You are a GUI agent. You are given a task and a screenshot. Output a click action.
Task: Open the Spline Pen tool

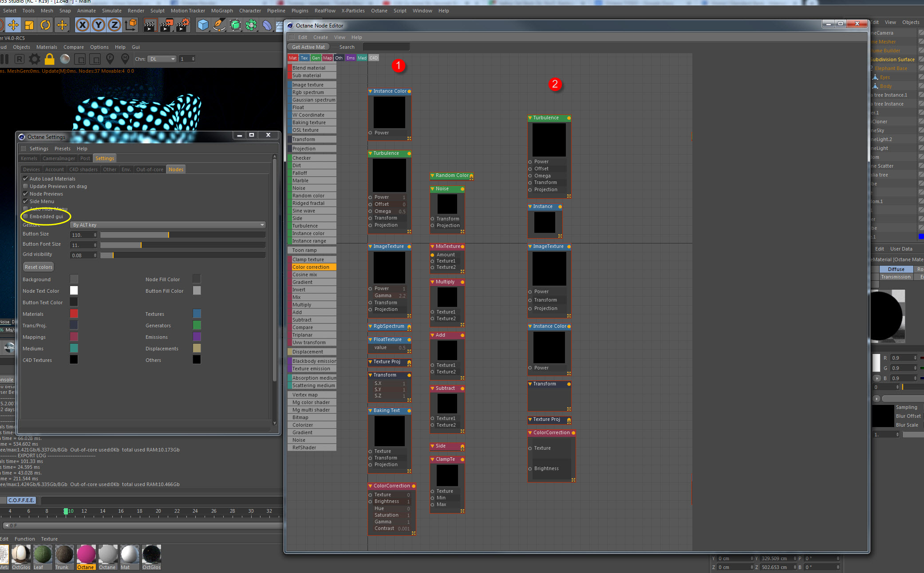(x=219, y=25)
